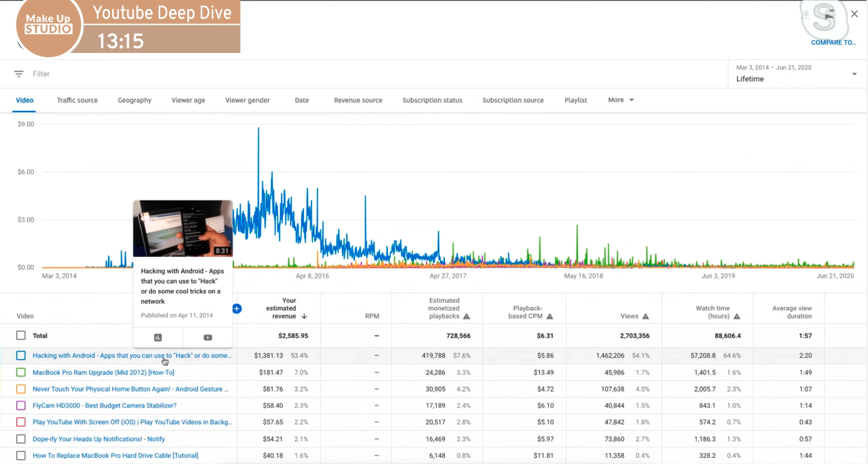Open Hacking with Android video link
This screenshot has width=868, height=464.
(132, 355)
